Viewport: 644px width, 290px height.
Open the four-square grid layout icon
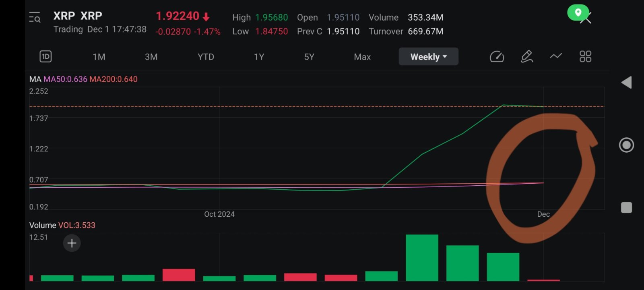pyautogui.click(x=585, y=56)
